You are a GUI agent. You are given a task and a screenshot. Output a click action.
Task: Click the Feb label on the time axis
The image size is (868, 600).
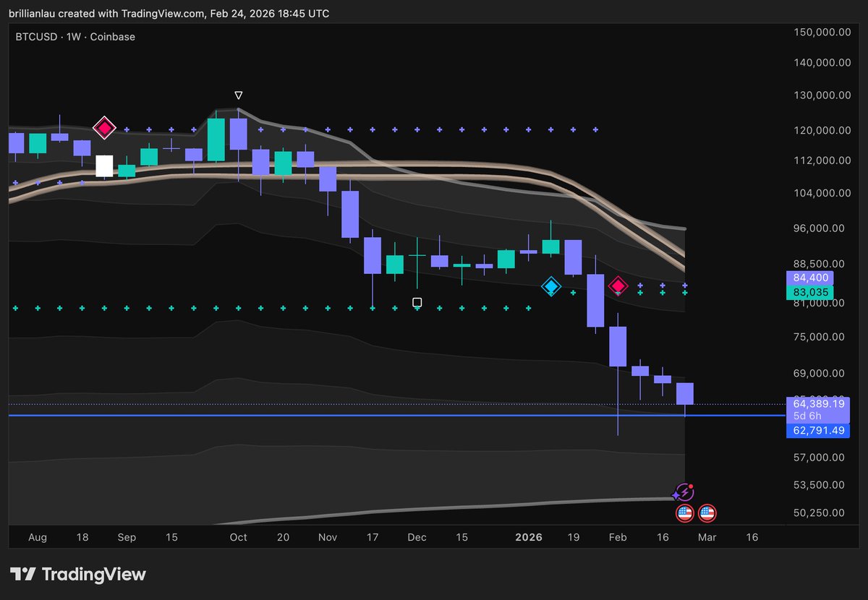(618, 537)
